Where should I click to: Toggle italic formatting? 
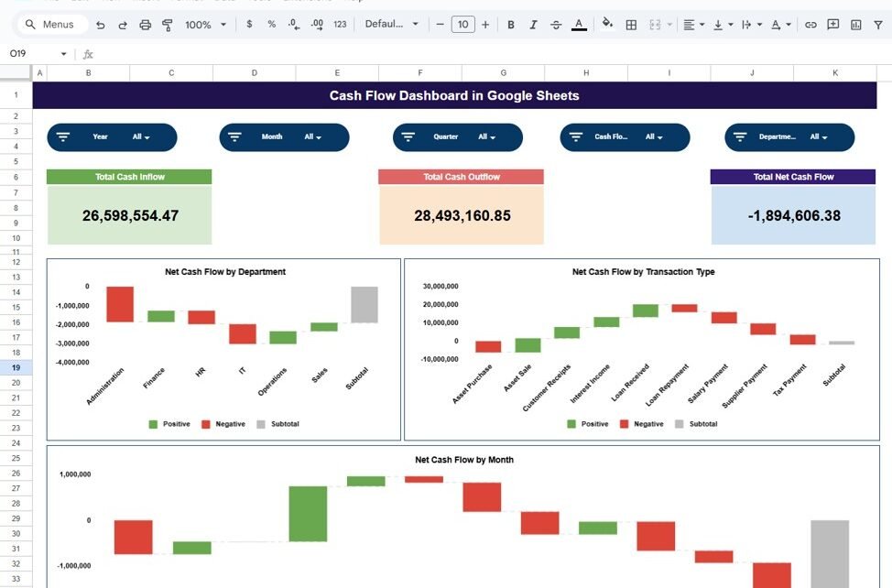[x=533, y=25]
